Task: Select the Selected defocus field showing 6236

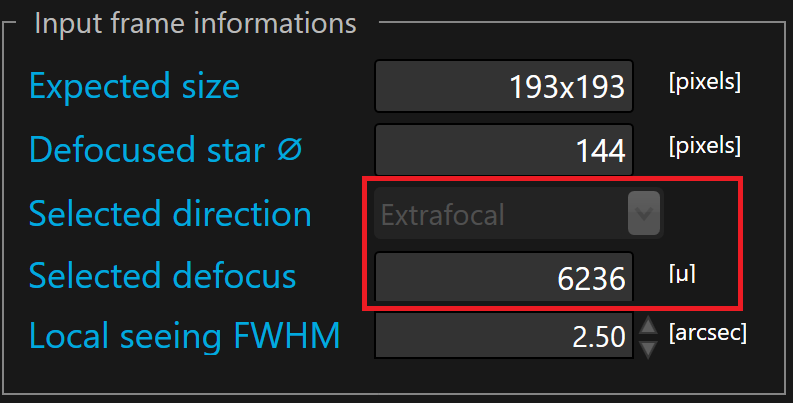Action: pyautogui.click(x=504, y=277)
